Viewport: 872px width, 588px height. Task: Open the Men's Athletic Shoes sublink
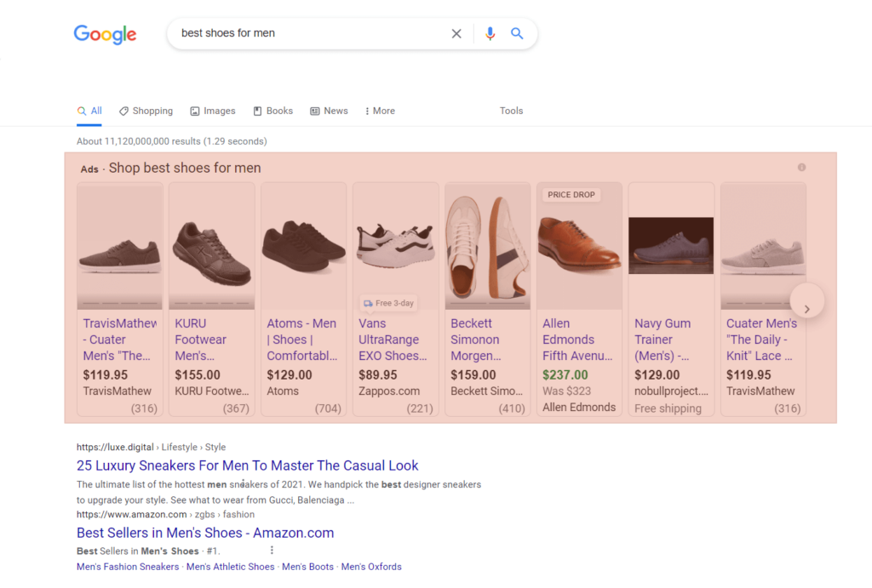coord(230,567)
